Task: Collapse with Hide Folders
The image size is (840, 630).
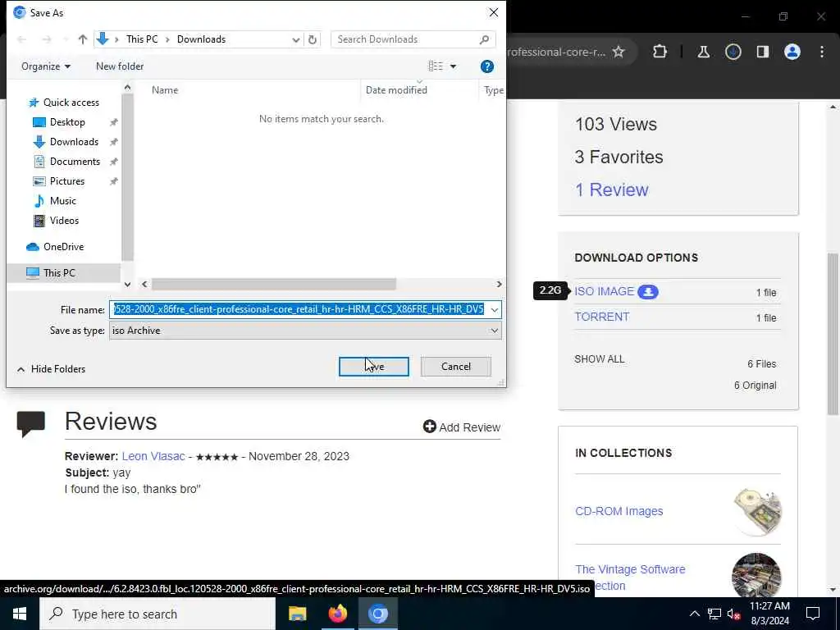Action: point(51,369)
